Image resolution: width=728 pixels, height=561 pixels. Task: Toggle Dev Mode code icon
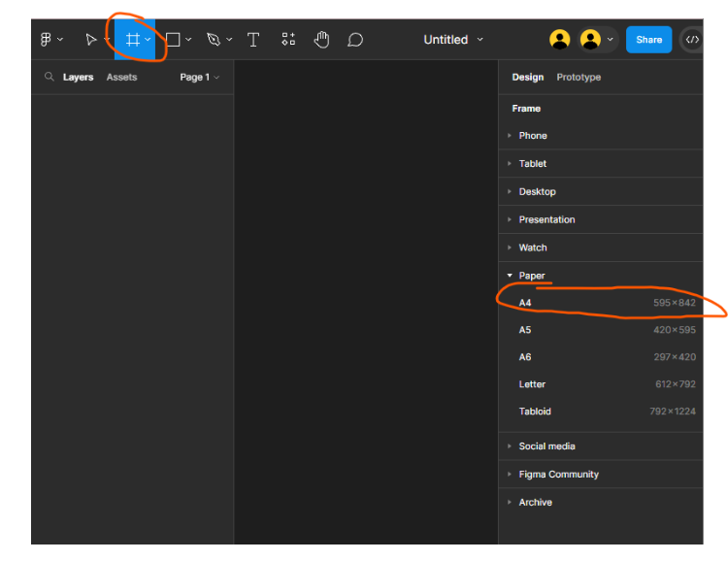(691, 40)
